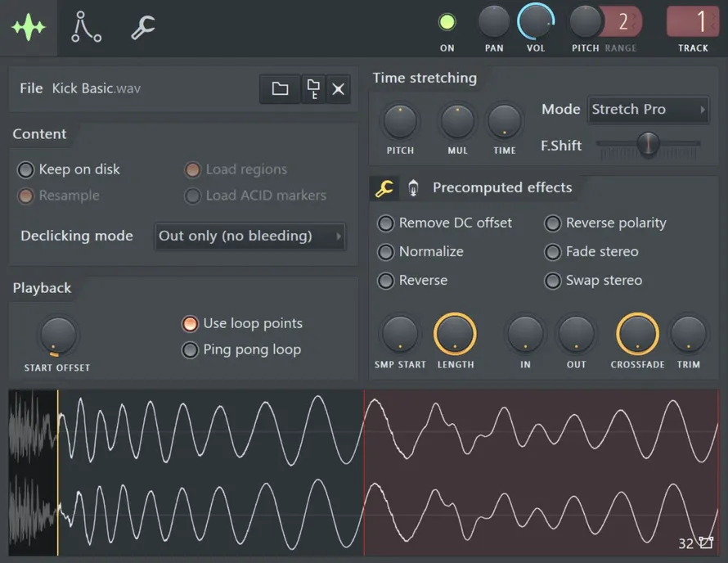Remove the loaded Kick Basic.wav sample
The width and height of the screenshot is (728, 563).
[339, 88]
